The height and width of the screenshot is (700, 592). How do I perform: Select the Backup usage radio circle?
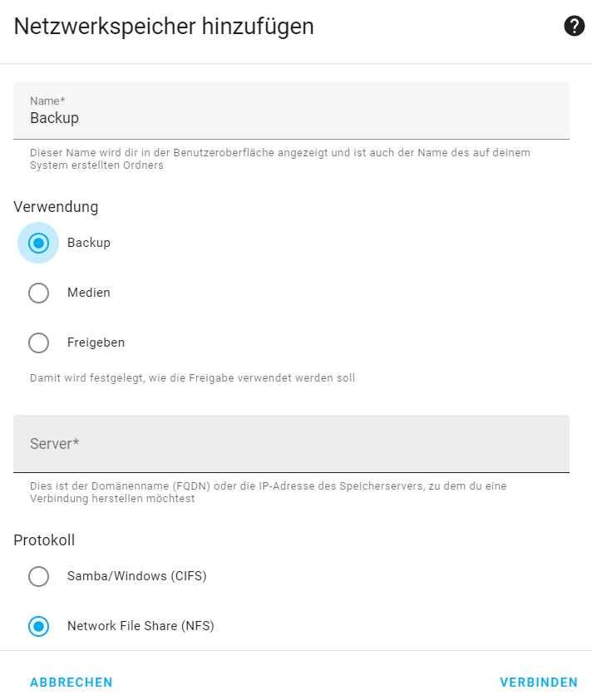pos(38,243)
